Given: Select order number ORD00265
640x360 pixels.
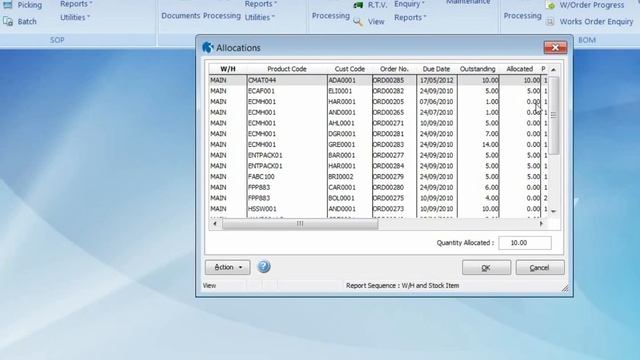Looking at the screenshot, I should tap(394, 112).
